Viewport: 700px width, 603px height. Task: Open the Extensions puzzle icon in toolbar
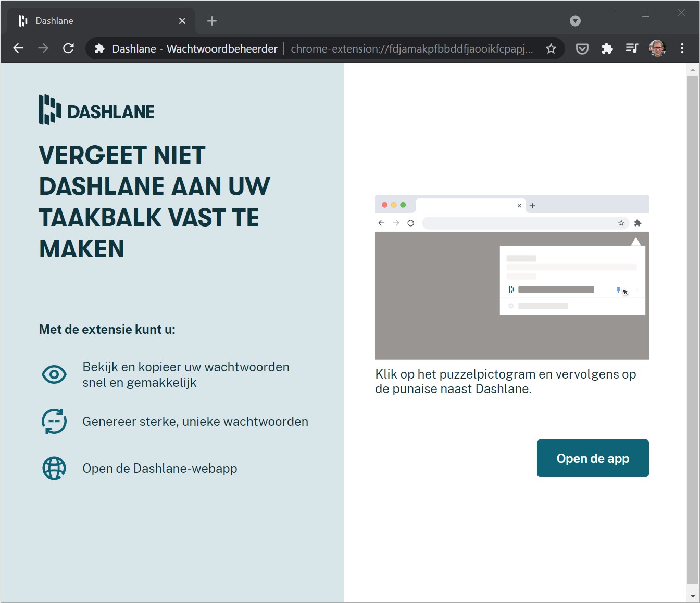(607, 48)
